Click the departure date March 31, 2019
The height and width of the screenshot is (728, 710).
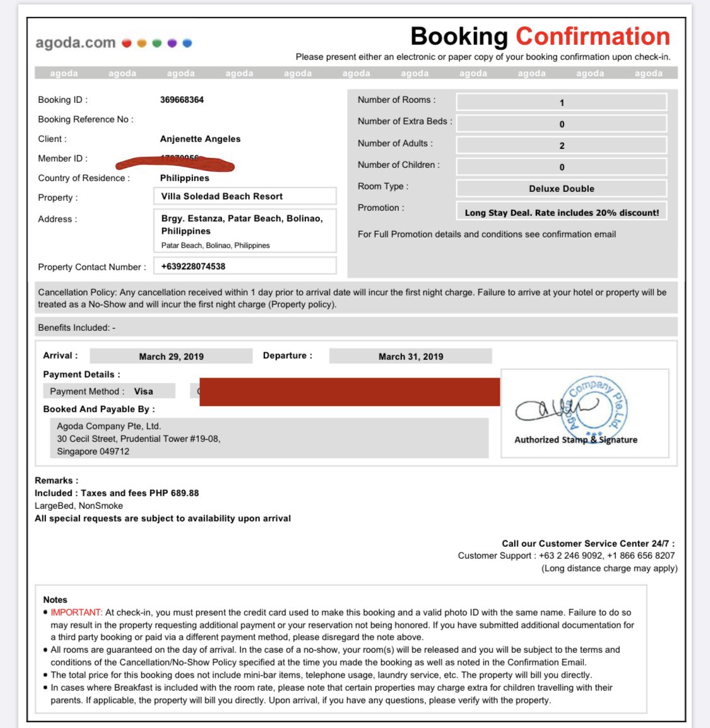tap(411, 356)
